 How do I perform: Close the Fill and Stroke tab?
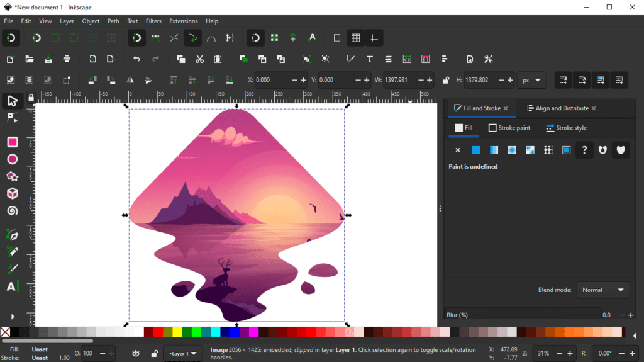pyautogui.click(x=506, y=108)
